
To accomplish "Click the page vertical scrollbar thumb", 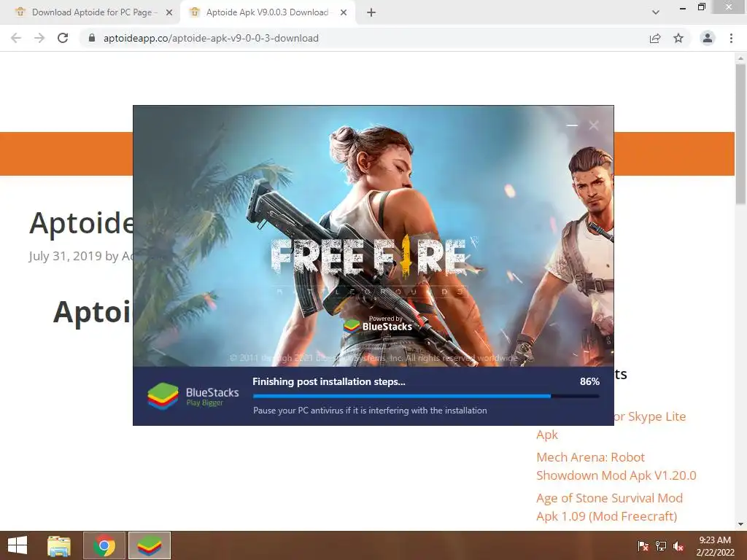I will tap(740, 134).
